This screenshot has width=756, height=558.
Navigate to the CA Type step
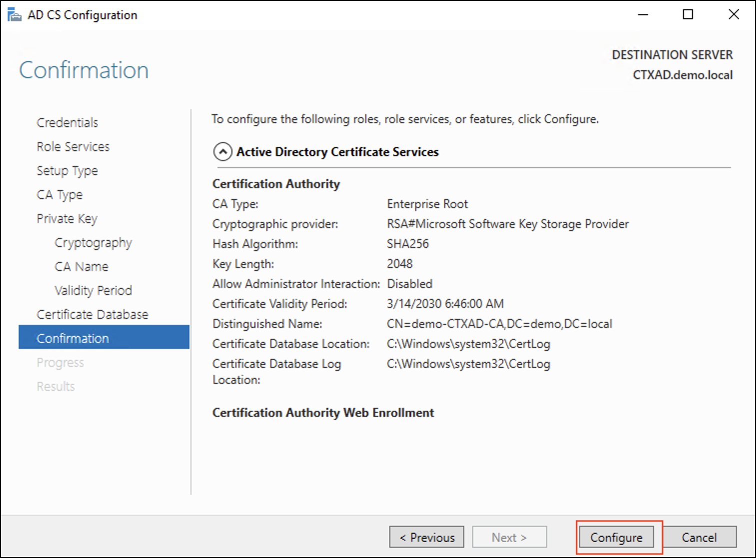point(59,194)
